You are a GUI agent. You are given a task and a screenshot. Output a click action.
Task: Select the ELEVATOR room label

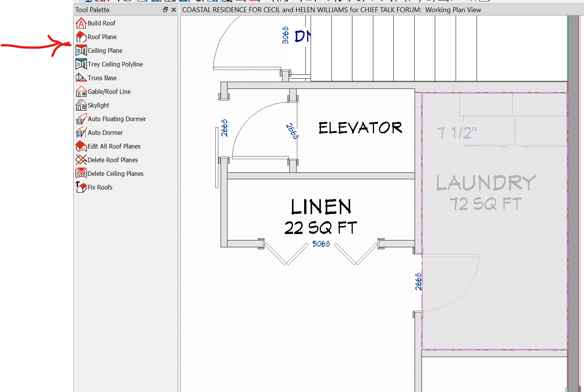pos(360,128)
